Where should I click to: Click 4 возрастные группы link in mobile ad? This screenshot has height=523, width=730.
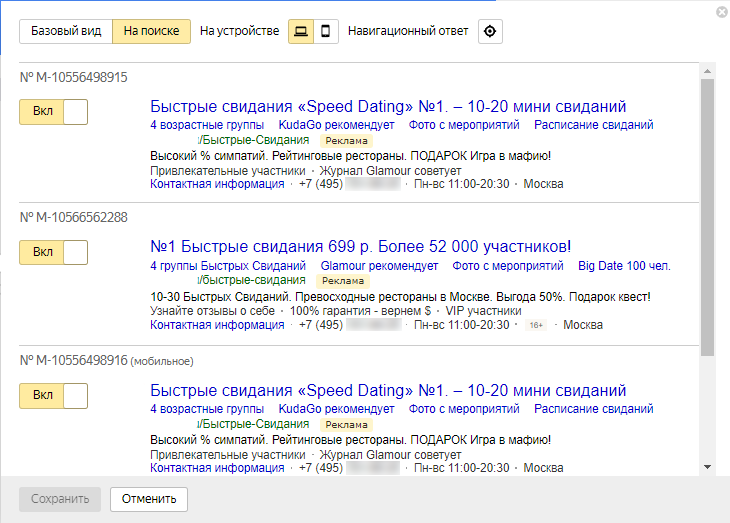tap(207, 409)
